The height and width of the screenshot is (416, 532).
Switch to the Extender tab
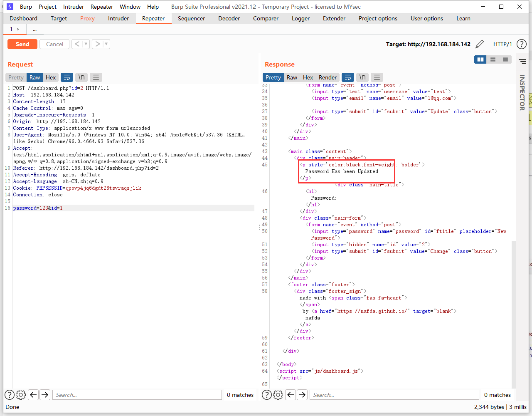coord(334,18)
